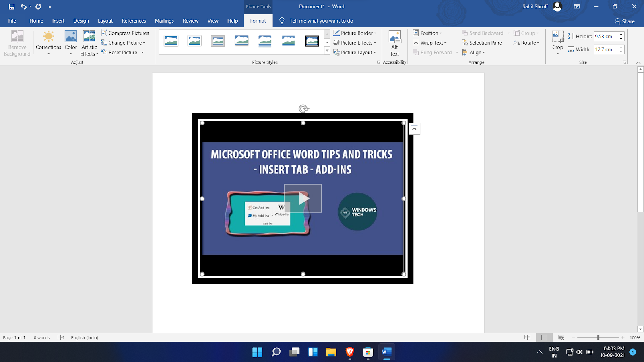
Task: Click the rotate handle above the picture
Action: (303, 109)
